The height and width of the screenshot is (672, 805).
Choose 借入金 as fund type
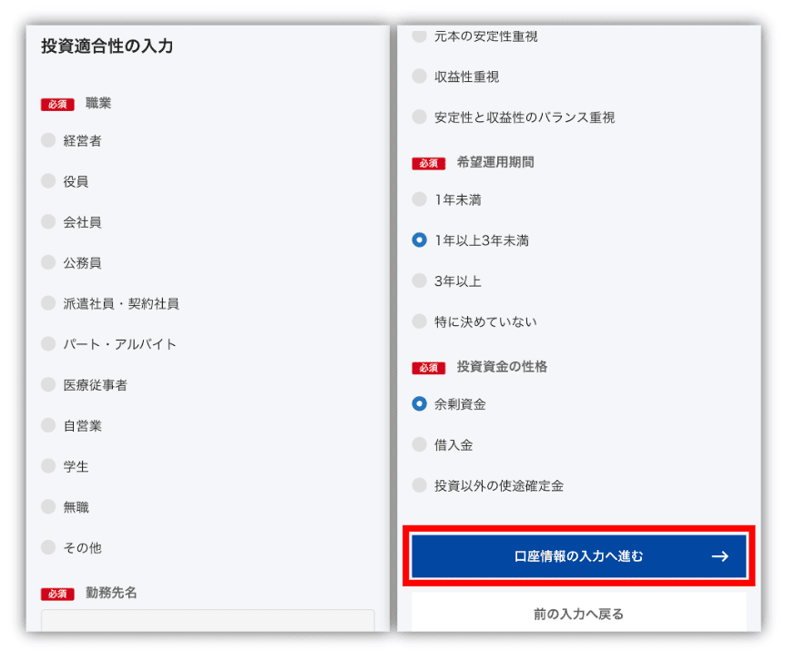[x=419, y=445]
